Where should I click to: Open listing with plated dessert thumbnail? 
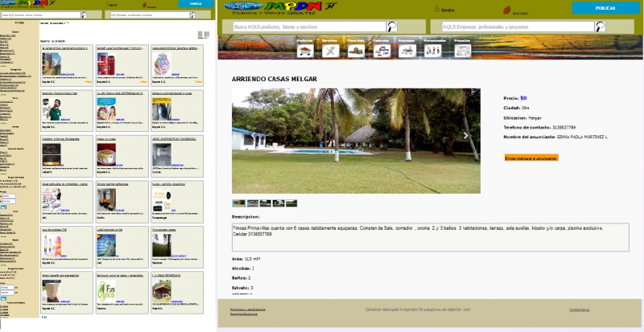(x=106, y=154)
